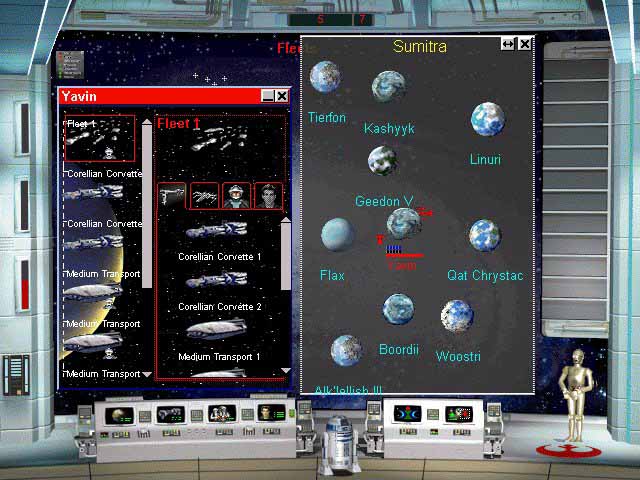Click the Rebel Alliance emblem on floor
The height and width of the screenshot is (480, 640).
tap(568, 451)
